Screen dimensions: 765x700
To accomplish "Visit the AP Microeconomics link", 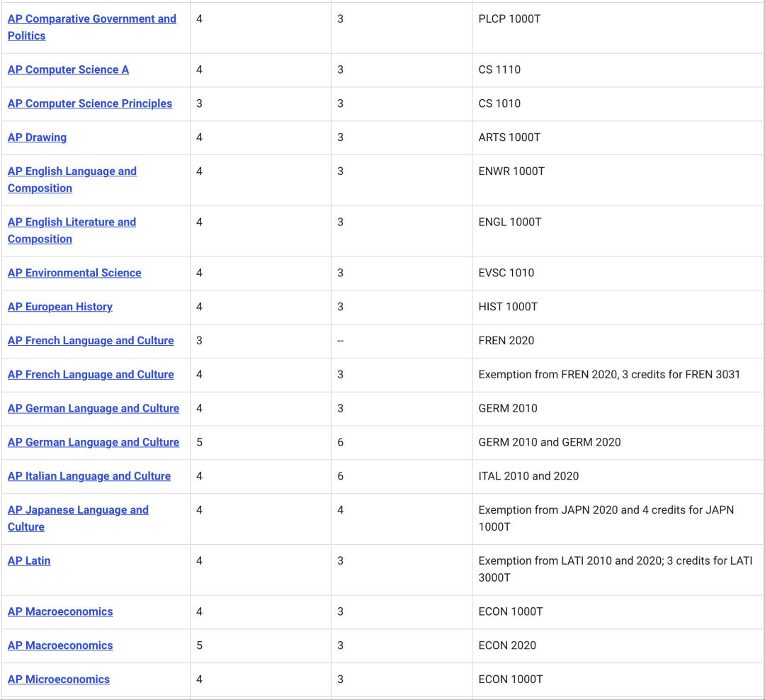I will point(59,679).
